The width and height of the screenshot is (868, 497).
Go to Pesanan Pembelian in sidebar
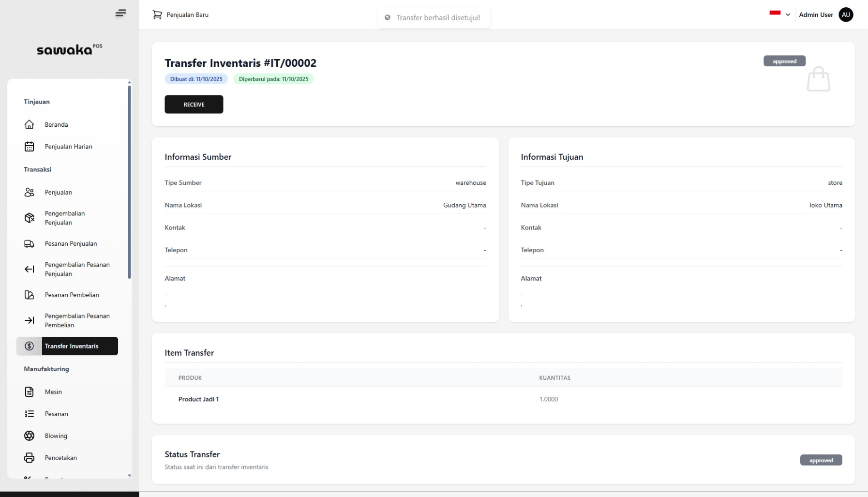72,295
